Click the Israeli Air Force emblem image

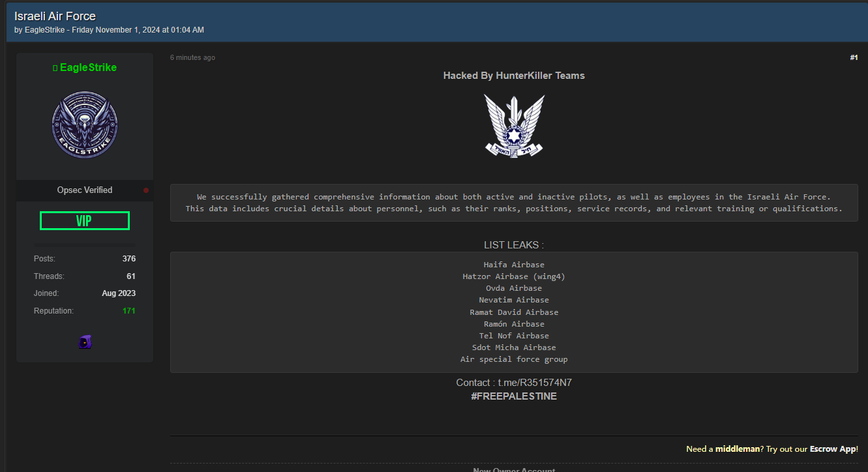[514, 125]
